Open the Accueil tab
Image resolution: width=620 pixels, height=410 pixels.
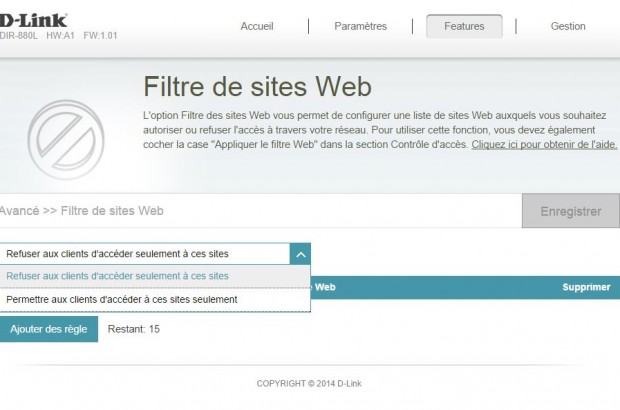click(257, 26)
